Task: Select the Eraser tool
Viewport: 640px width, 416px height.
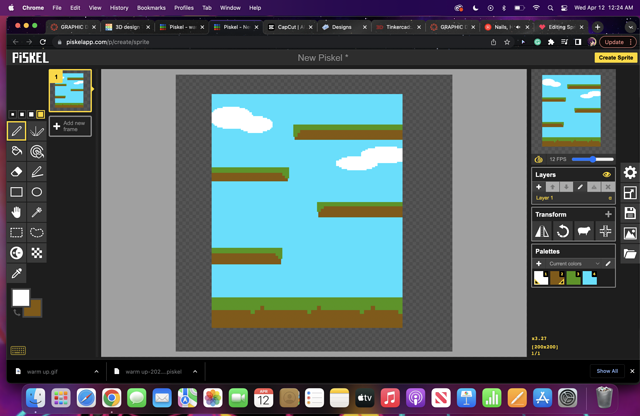Action: [x=16, y=172]
